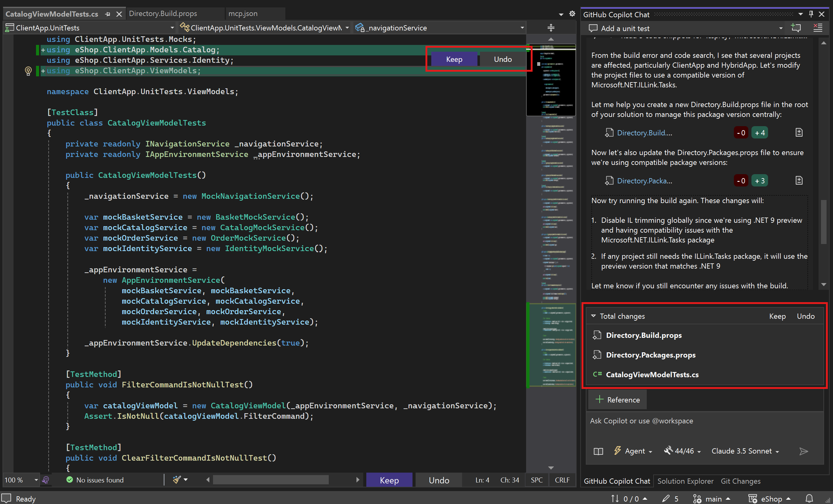
Task: Click the editor horizontal scrollbar thumb
Action: tap(271, 480)
